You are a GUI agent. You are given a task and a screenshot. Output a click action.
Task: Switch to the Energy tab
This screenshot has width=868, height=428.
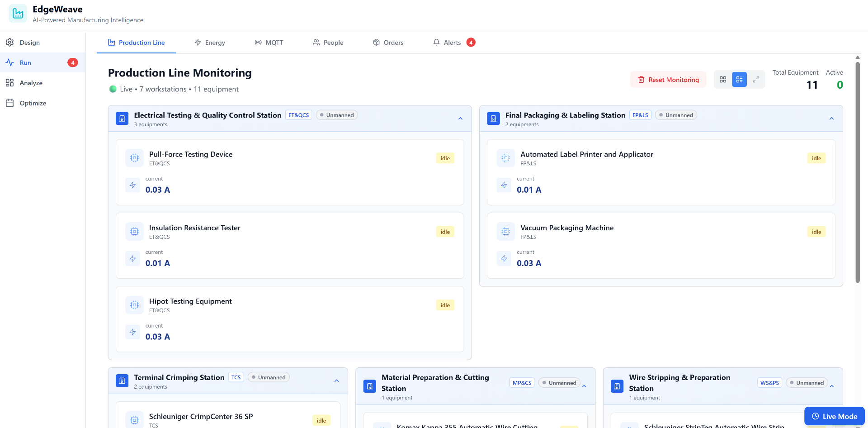(x=210, y=43)
